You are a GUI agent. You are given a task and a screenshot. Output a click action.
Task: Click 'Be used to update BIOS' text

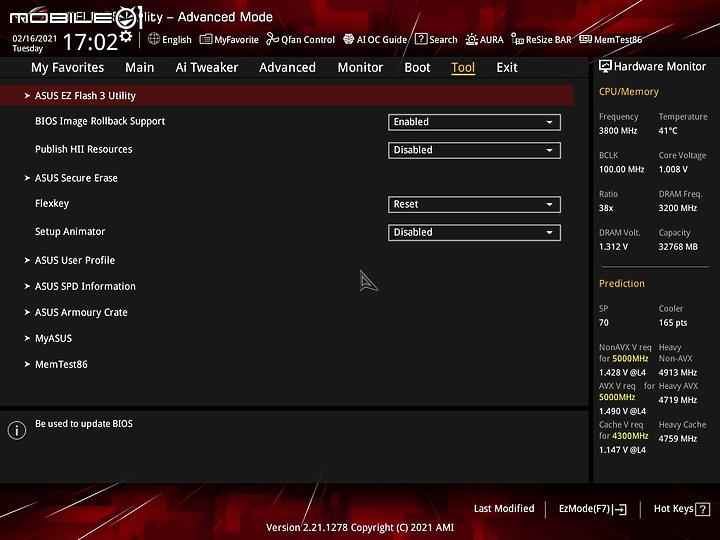tap(84, 424)
